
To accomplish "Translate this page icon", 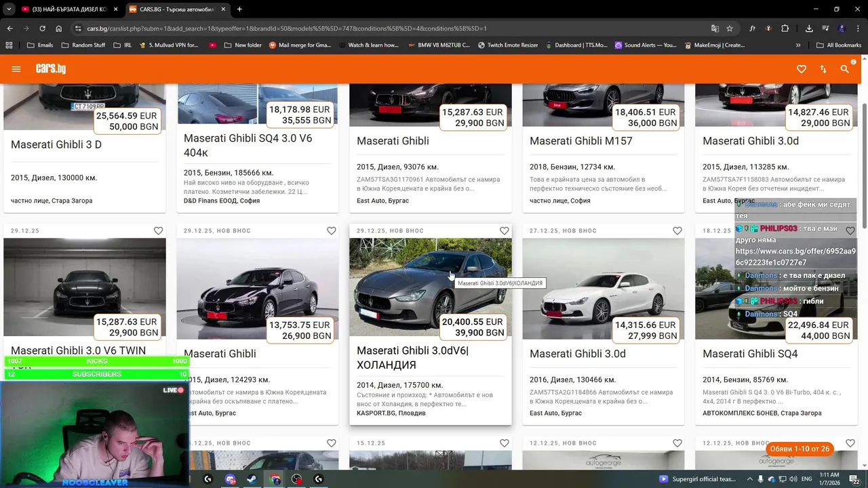I will click(x=715, y=28).
